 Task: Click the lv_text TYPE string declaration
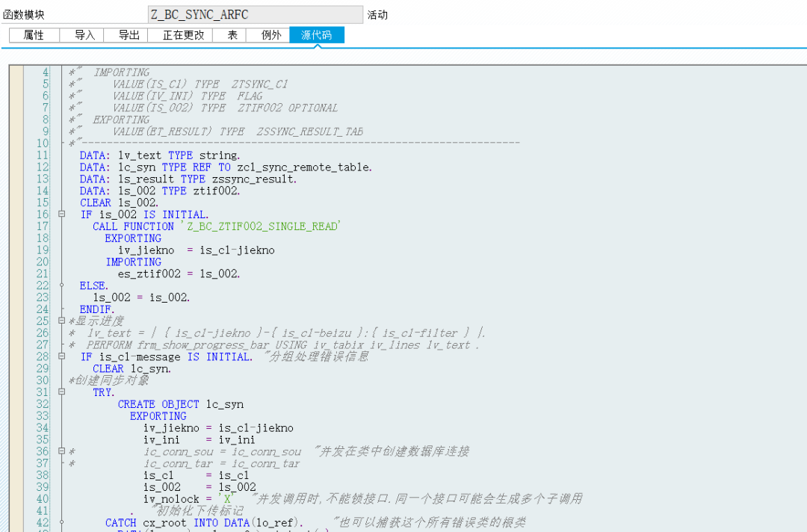coord(160,155)
